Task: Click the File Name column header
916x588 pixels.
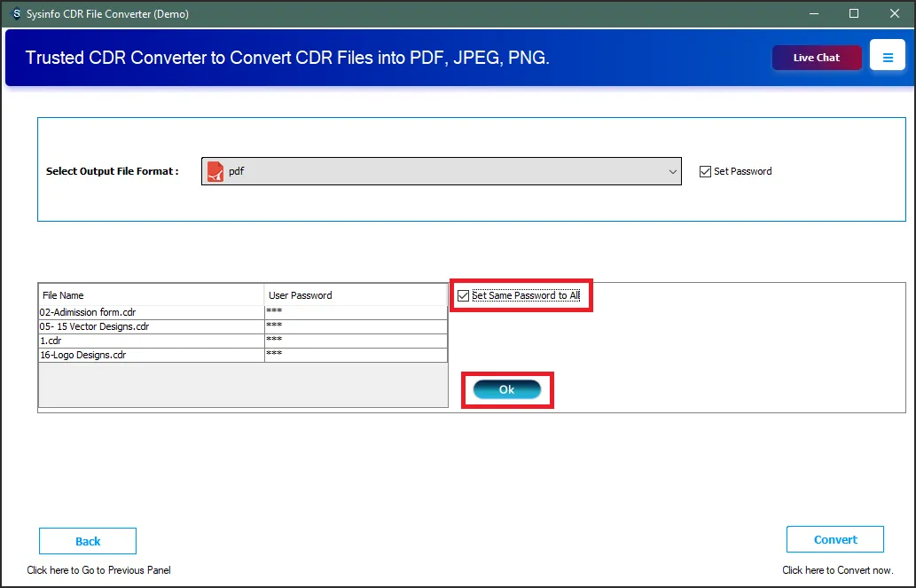Action: click(152, 295)
